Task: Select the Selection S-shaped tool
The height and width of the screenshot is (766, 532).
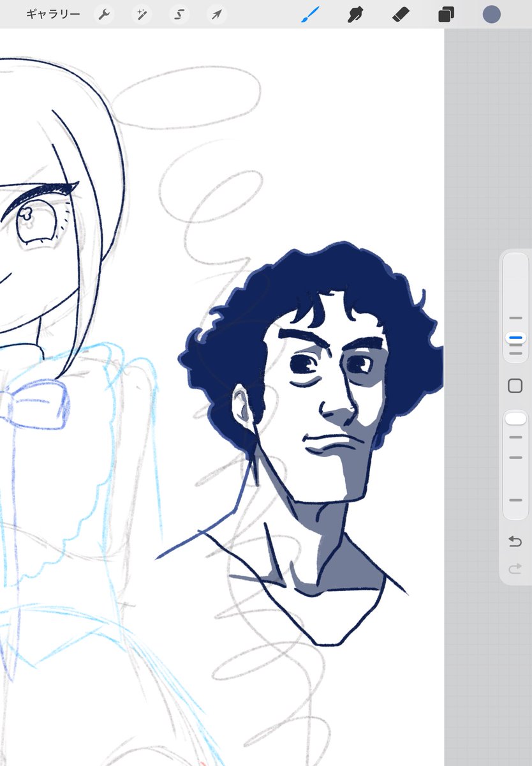Action: 179,14
